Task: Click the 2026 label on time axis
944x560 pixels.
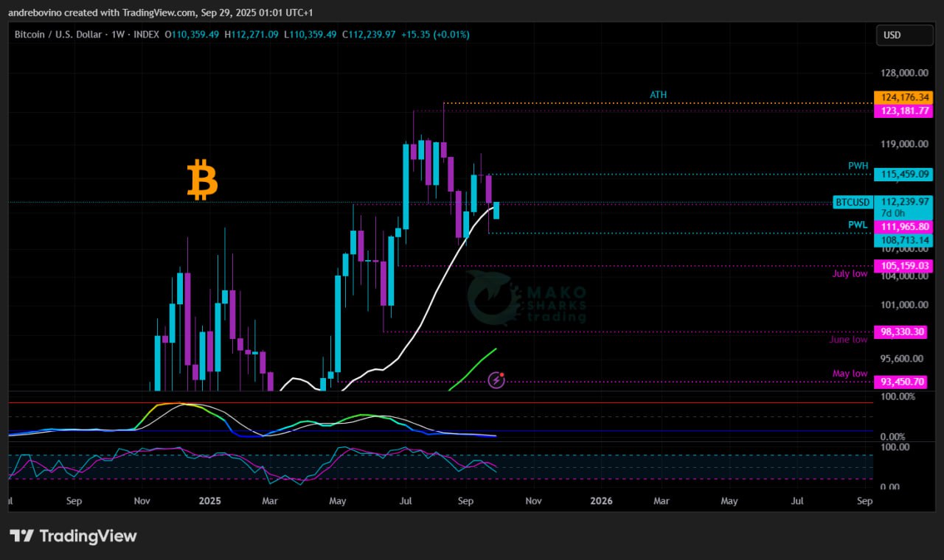Action: coord(601,501)
